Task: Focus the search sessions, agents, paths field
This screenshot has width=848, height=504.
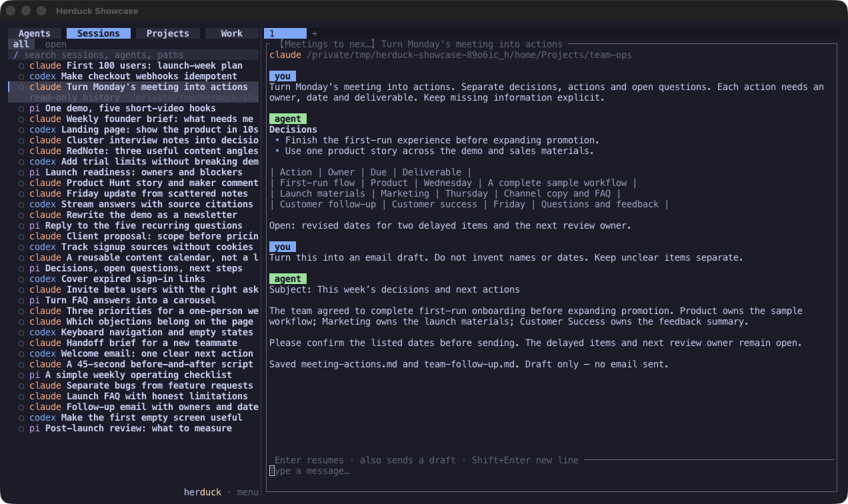Action: (133, 55)
